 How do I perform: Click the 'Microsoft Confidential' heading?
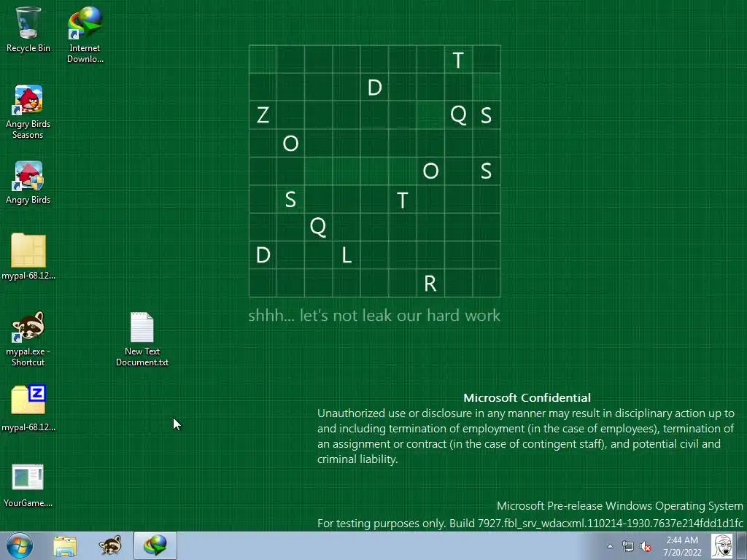point(527,397)
